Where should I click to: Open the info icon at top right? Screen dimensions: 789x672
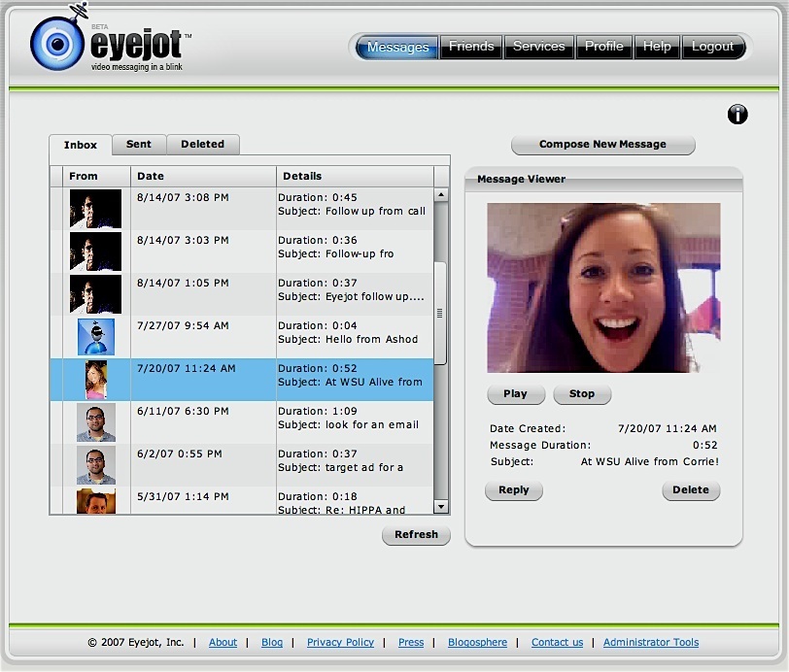[738, 115]
